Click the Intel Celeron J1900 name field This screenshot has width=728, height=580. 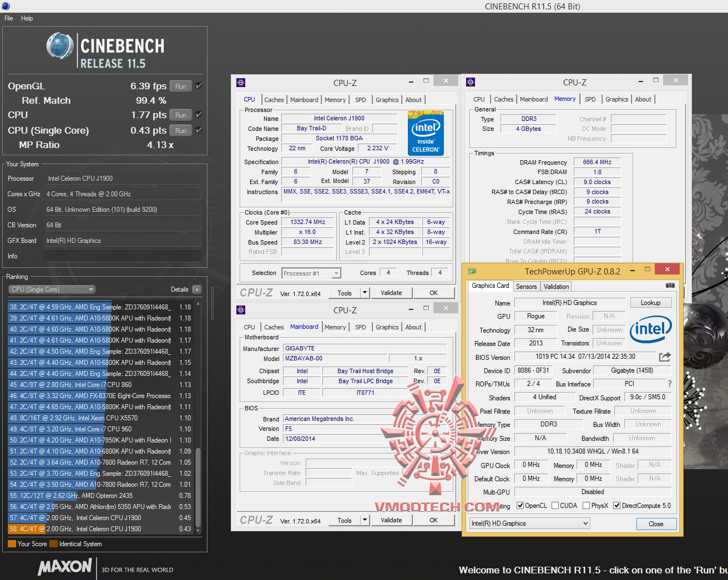pyautogui.click(x=339, y=119)
